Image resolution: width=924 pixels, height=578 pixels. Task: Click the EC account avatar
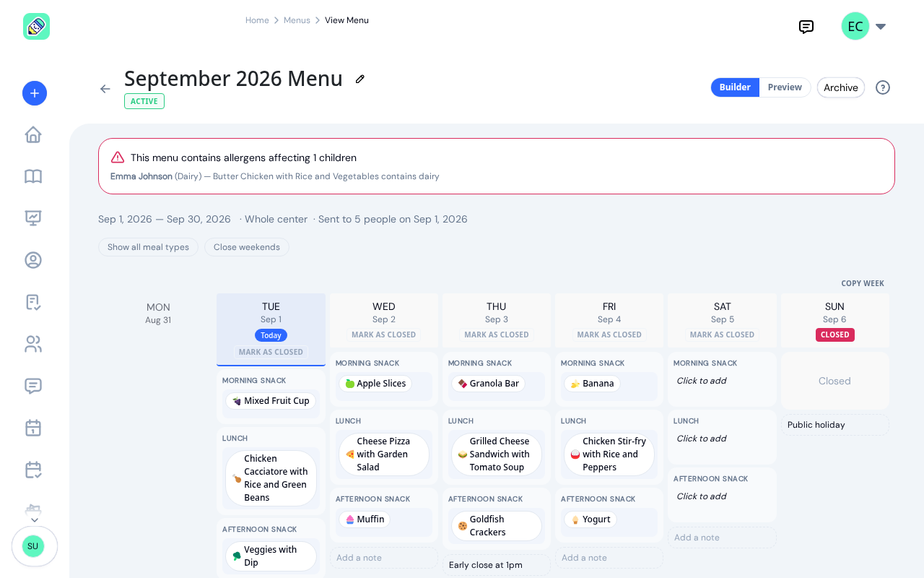(x=855, y=27)
